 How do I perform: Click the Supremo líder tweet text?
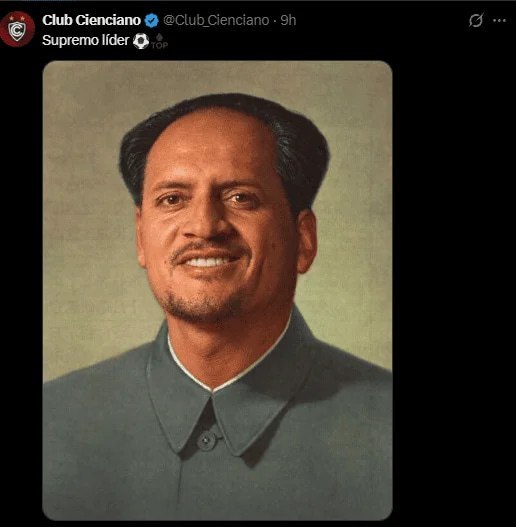(85, 41)
